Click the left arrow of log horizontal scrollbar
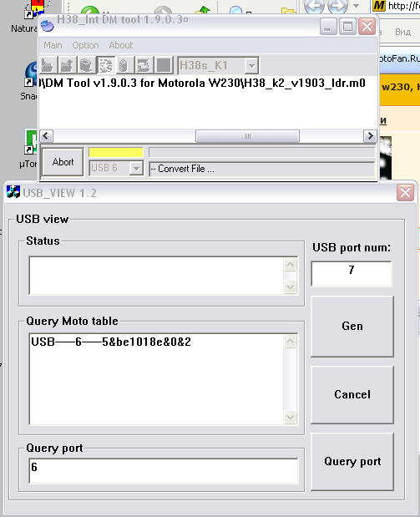The height and width of the screenshot is (517, 420). [x=46, y=136]
